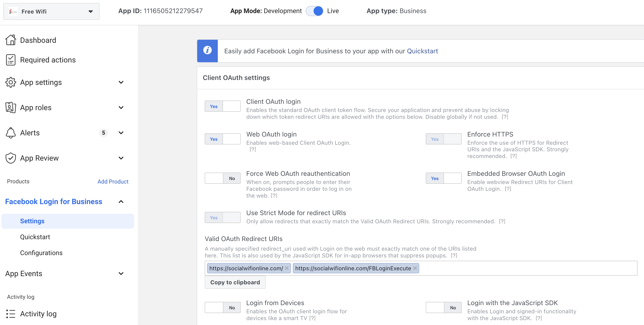Toggle Use Strict Mode for redirect URIs

222,218
